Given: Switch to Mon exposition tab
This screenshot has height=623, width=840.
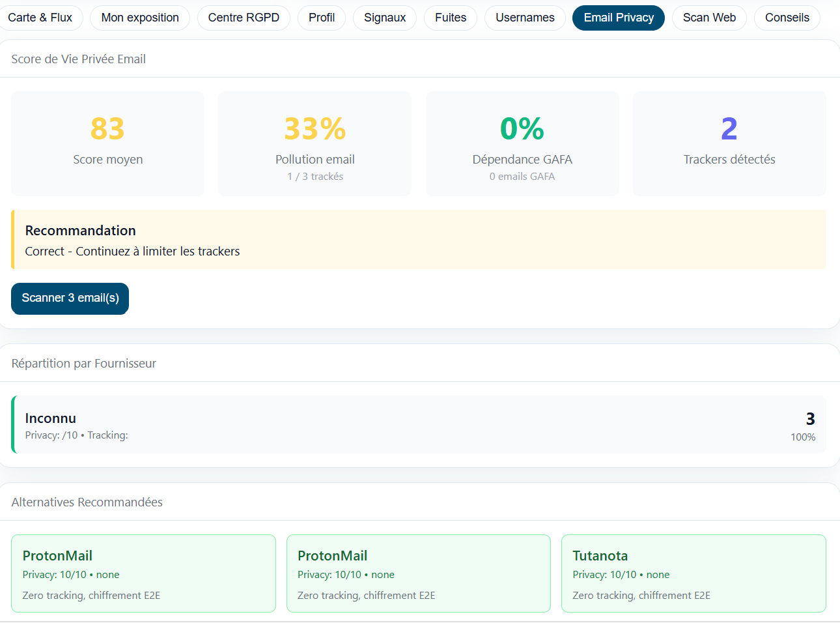Looking at the screenshot, I should [x=140, y=18].
